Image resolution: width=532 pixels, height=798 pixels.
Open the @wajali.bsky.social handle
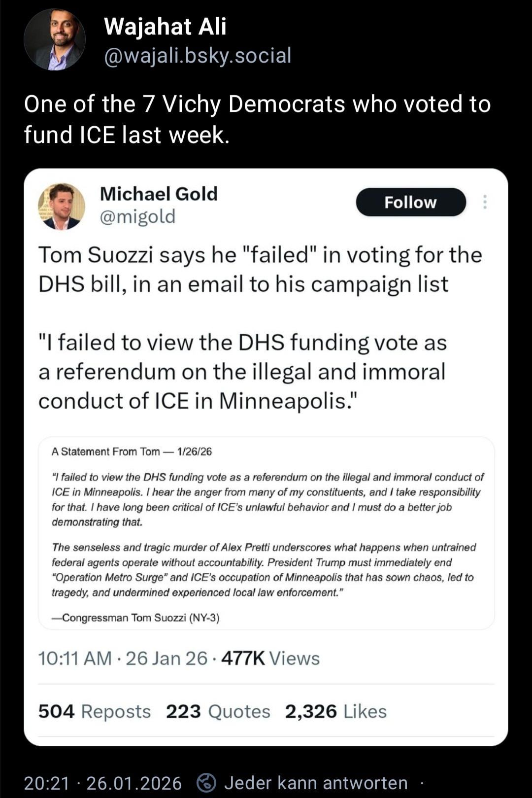click(x=198, y=55)
